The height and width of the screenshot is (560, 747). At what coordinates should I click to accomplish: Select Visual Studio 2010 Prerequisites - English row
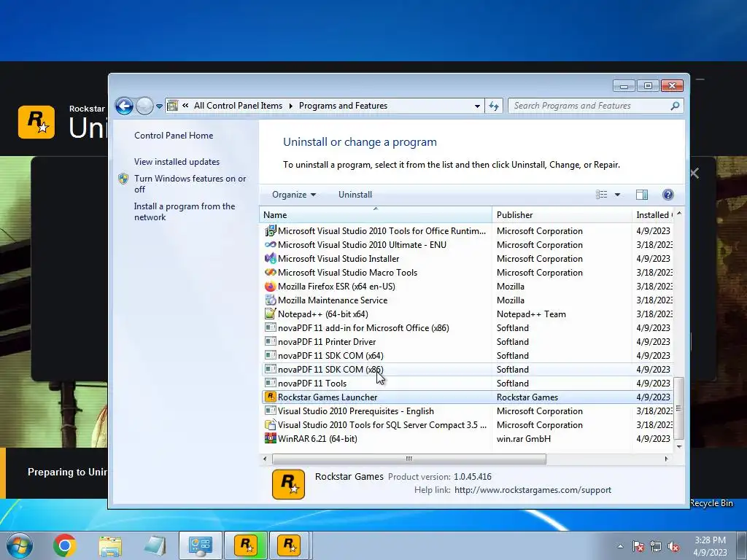(x=467, y=411)
